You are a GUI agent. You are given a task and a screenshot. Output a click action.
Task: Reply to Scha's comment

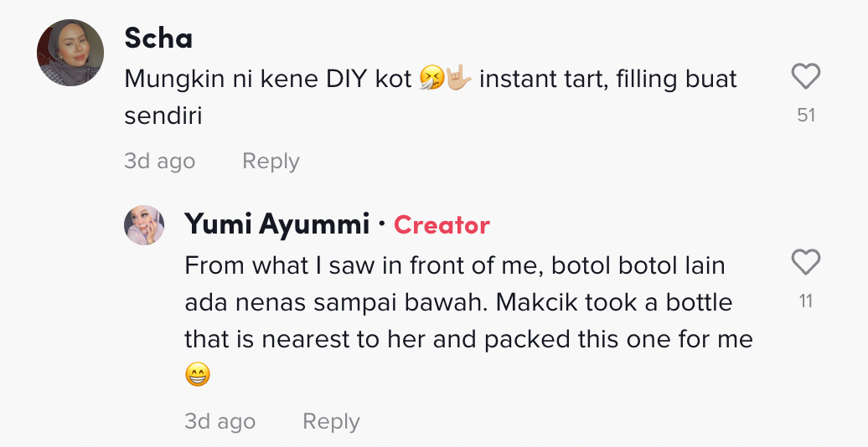pyautogui.click(x=271, y=161)
